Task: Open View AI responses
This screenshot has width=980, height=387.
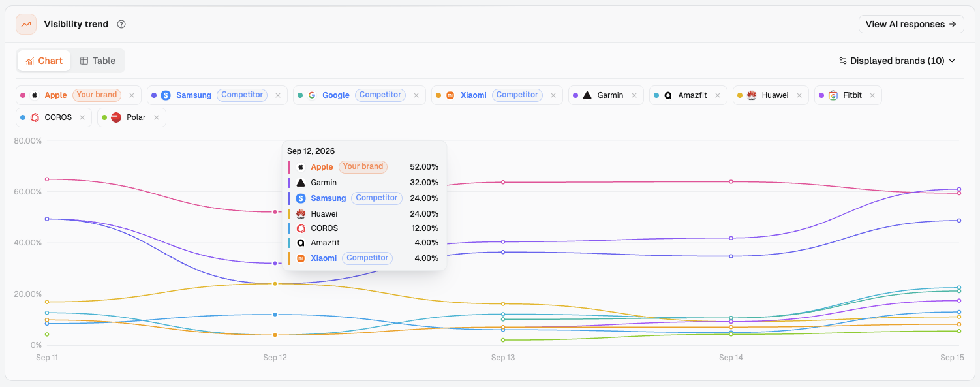Action: coord(911,24)
